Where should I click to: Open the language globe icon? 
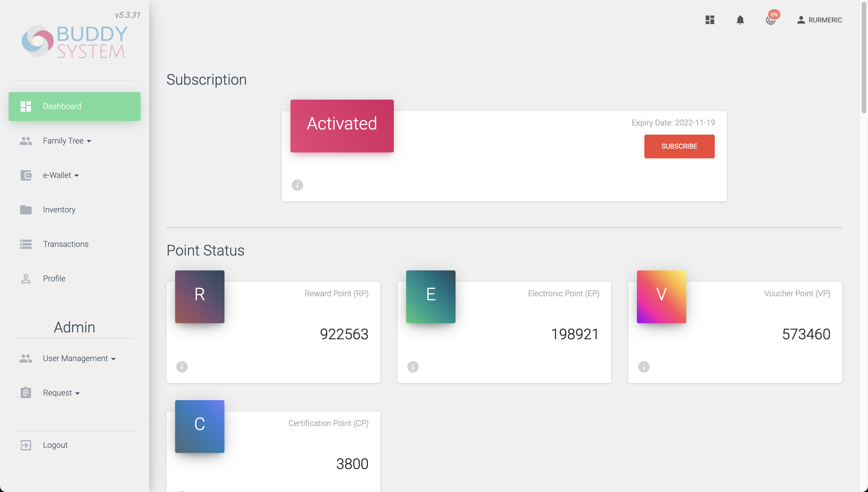click(770, 20)
